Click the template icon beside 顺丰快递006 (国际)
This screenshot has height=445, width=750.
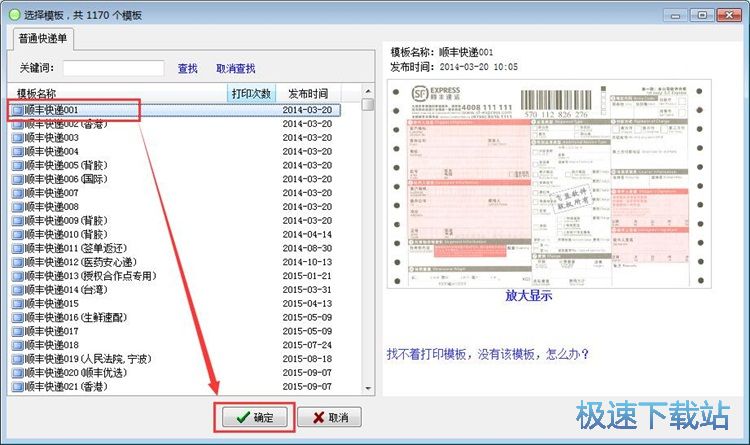tap(18, 179)
